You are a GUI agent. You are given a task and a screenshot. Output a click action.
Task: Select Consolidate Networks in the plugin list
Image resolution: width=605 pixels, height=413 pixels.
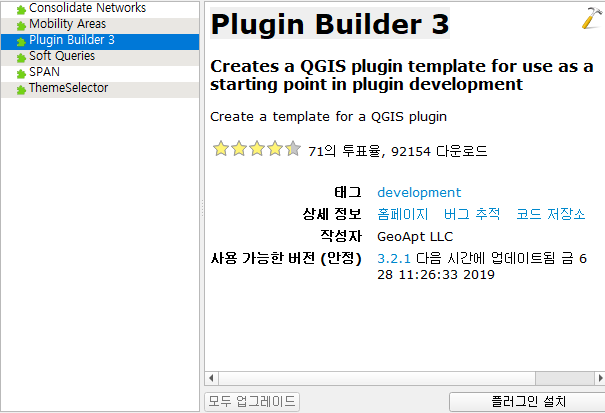tap(100, 8)
